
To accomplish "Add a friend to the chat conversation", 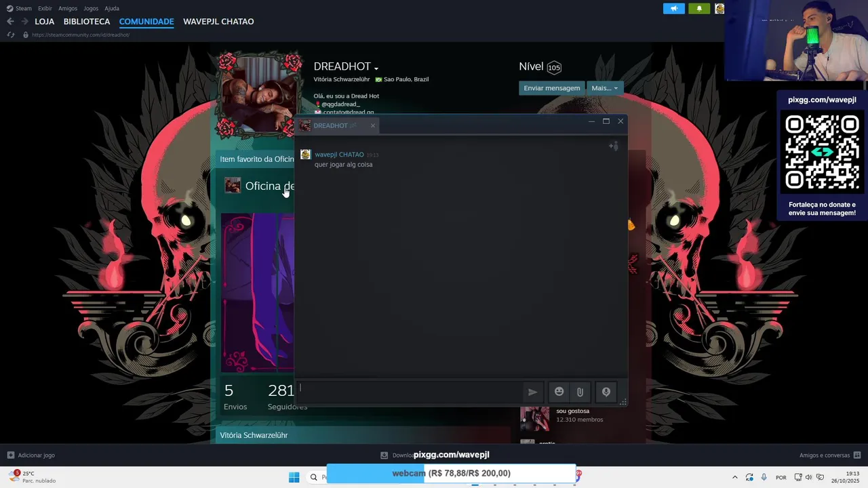I will click(x=613, y=146).
